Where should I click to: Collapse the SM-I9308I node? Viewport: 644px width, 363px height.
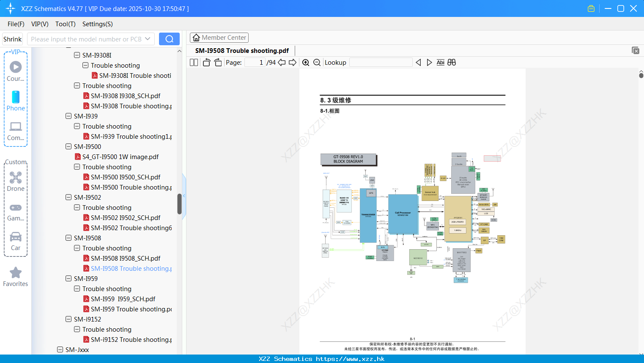[77, 55]
